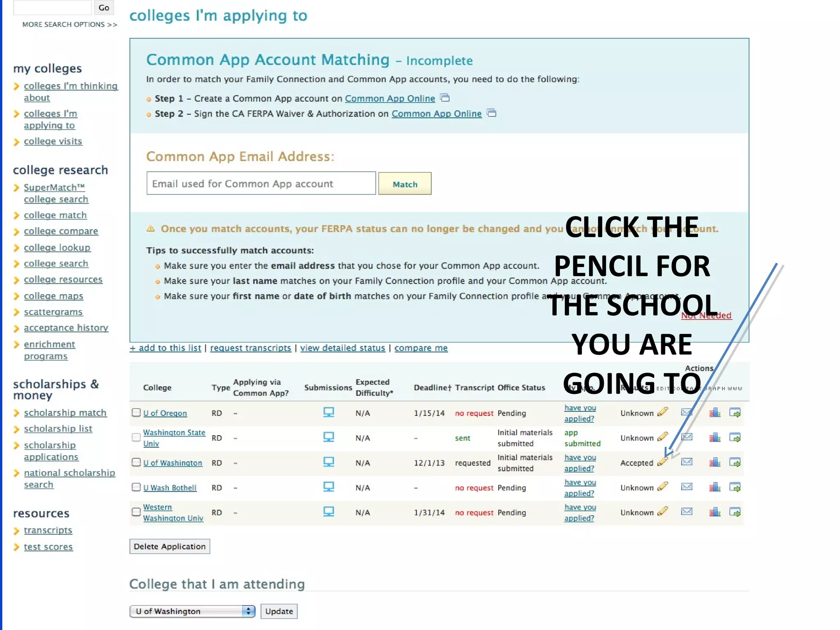Expand MORE SEARCH OPTIONS
The image size is (840, 630).
tap(70, 25)
